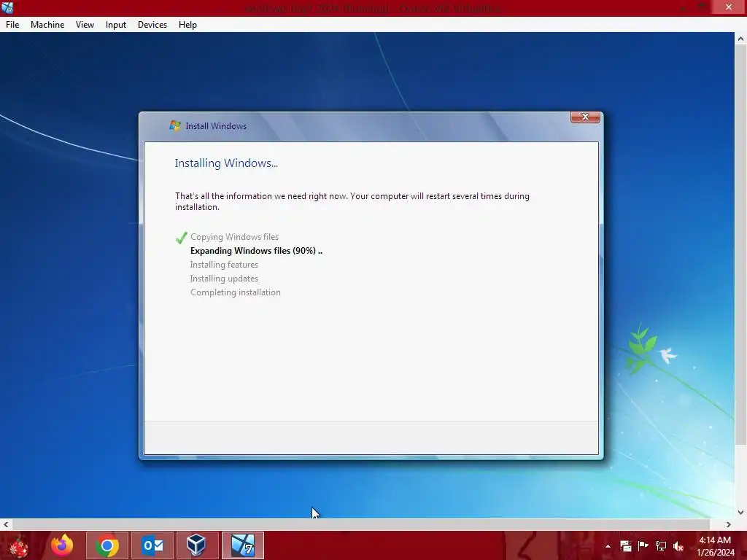Open the Action Center flag icon
Viewport: 747px width, 560px height.
[643, 546]
